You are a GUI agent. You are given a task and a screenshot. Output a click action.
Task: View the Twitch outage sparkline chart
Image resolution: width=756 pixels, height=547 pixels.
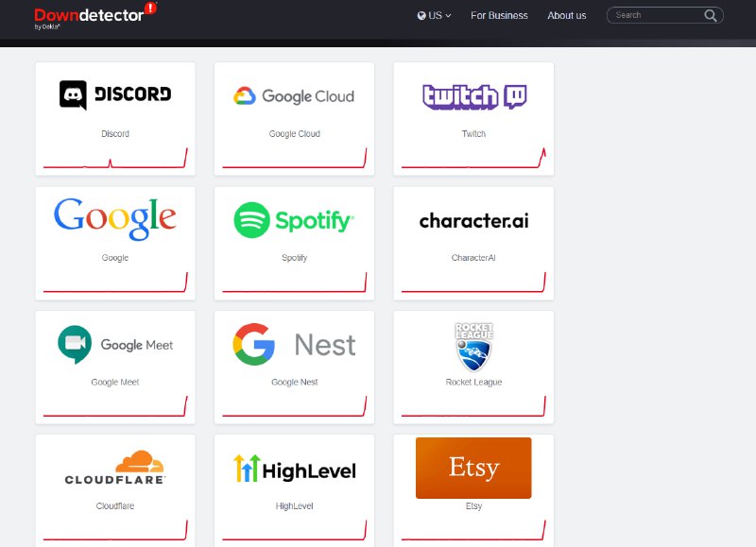pos(473,158)
